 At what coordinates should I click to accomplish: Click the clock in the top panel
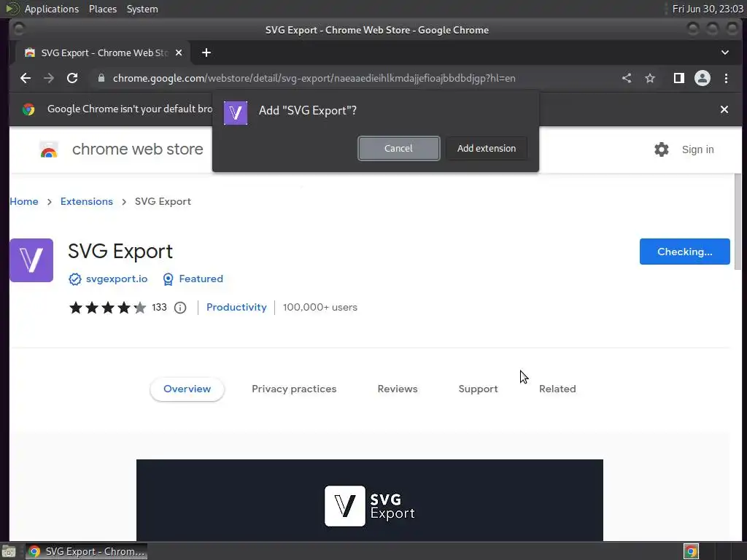[708, 9]
